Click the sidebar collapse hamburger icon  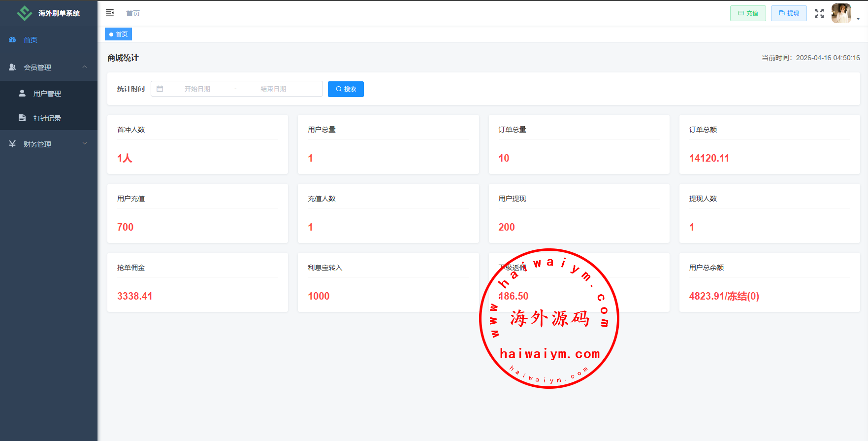[x=110, y=13]
